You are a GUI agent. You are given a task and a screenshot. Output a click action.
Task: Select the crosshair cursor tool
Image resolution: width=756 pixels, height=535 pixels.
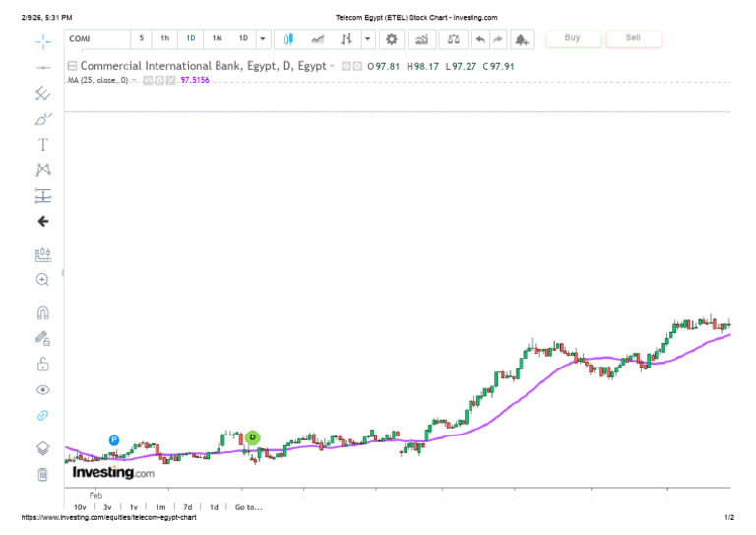point(43,42)
